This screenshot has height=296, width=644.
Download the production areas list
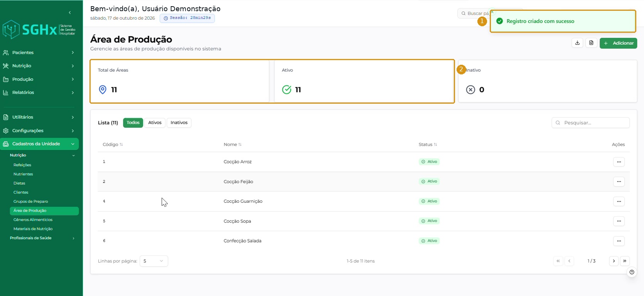pos(577,43)
